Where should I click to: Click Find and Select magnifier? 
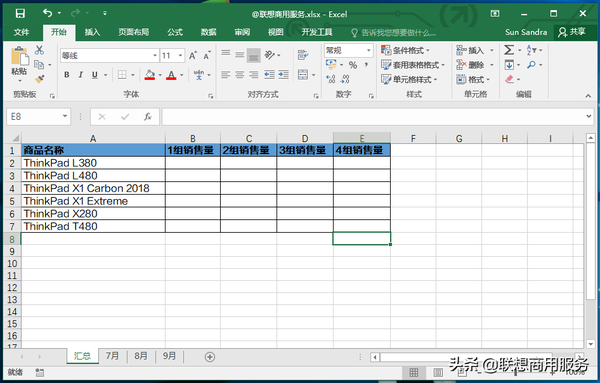532,65
